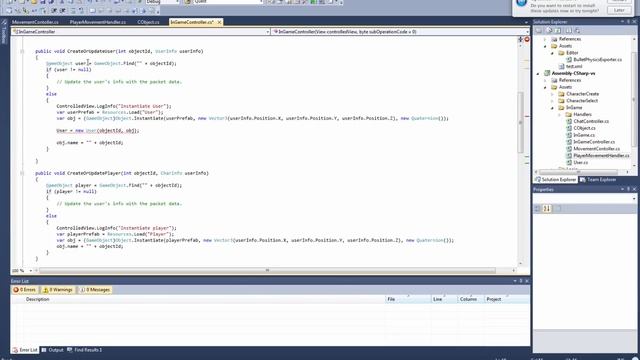Expand References under Assembly-CSharp-vs

545,80
